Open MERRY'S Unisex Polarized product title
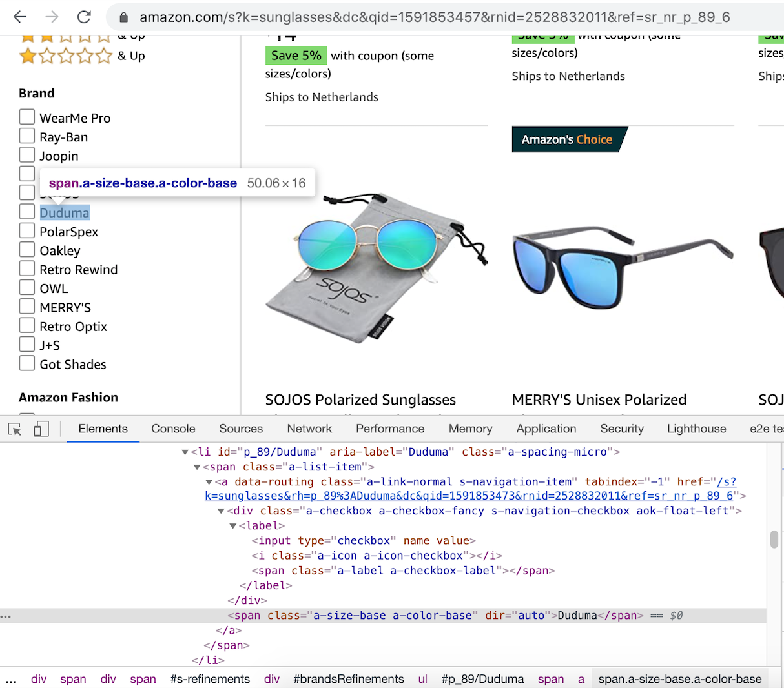The height and width of the screenshot is (688, 784). point(599,400)
